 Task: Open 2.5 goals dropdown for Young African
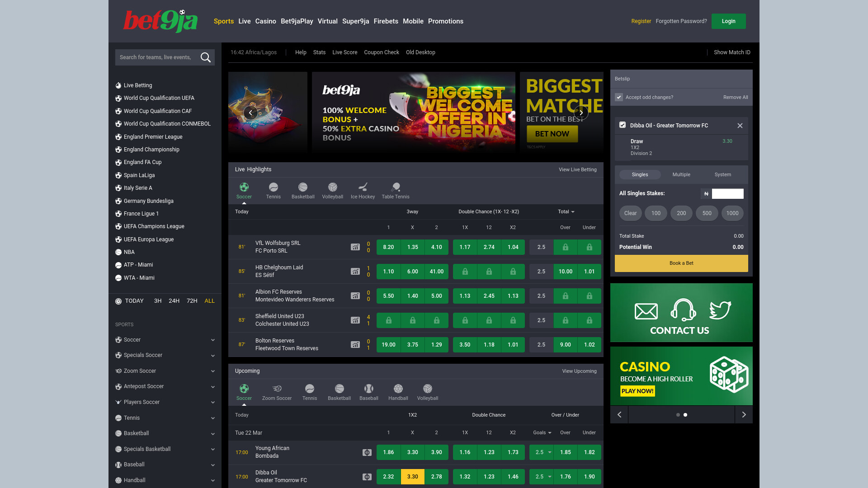[542, 452]
